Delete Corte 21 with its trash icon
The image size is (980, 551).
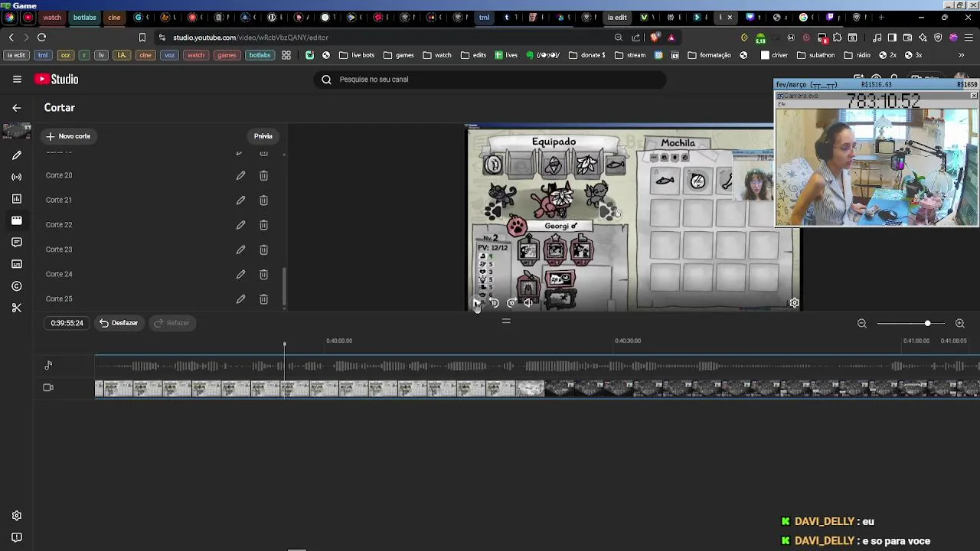click(263, 200)
